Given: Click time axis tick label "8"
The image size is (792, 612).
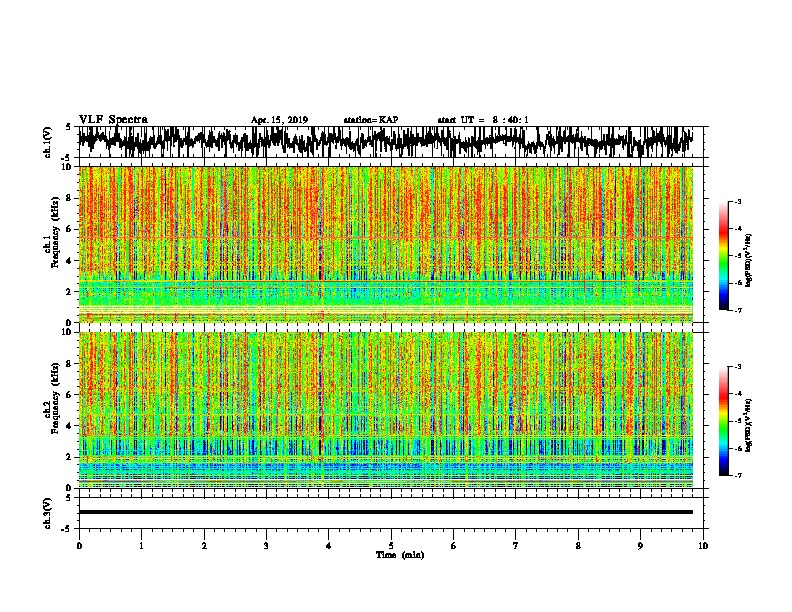Looking at the screenshot, I should pos(578,546).
